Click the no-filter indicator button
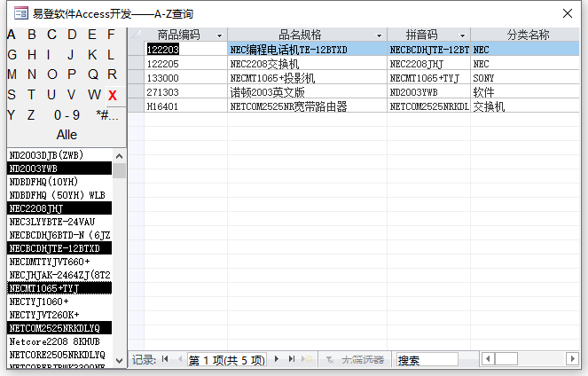 tap(355, 360)
